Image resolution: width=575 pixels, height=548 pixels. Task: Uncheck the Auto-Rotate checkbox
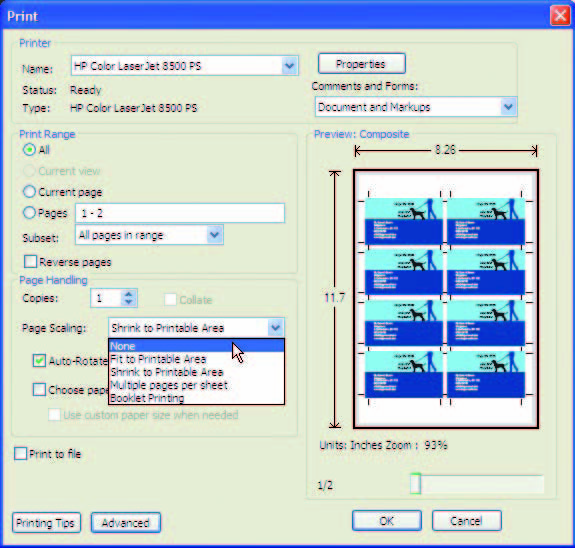tap(39, 361)
